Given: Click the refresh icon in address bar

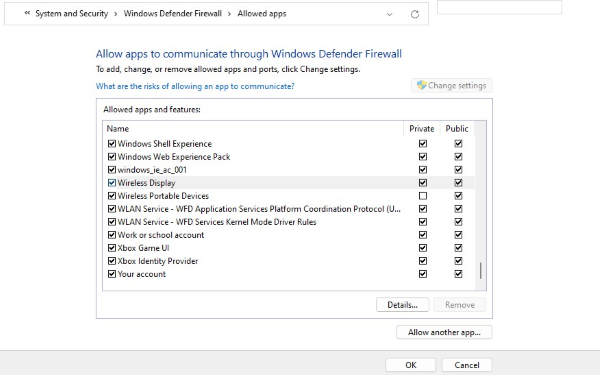Looking at the screenshot, I should click(x=415, y=15).
